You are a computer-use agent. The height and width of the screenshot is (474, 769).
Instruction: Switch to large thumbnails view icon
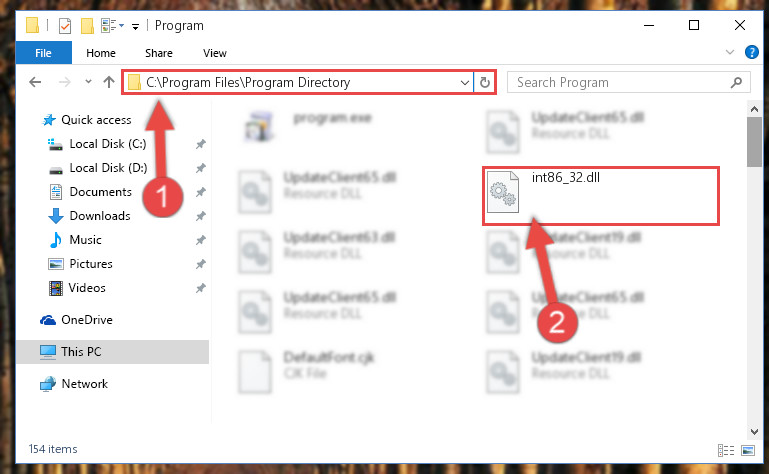tap(748, 450)
